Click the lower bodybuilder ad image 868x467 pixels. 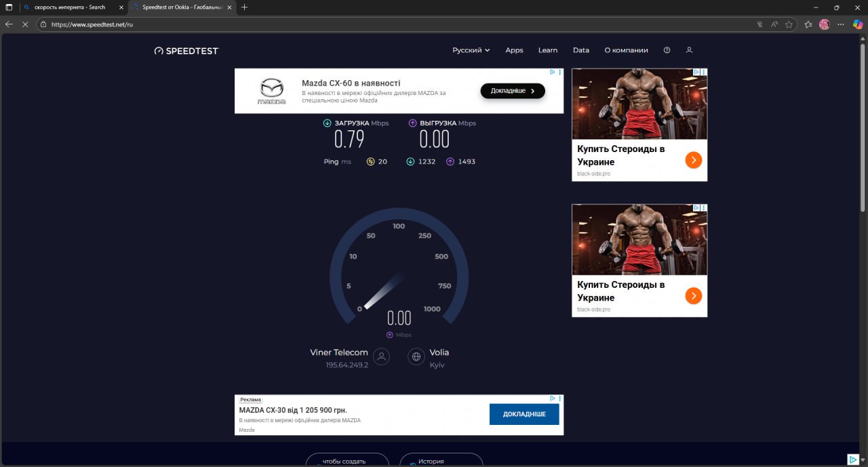click(x=639, y=240)
